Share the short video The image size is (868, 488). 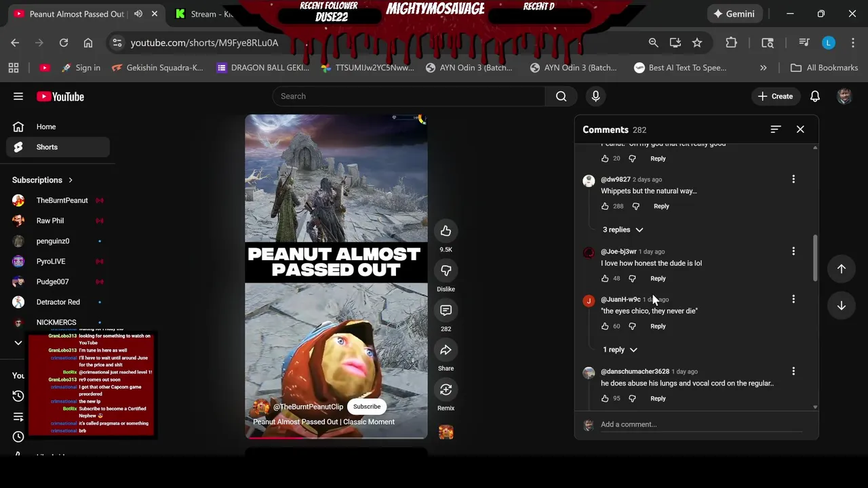[446, 350]
